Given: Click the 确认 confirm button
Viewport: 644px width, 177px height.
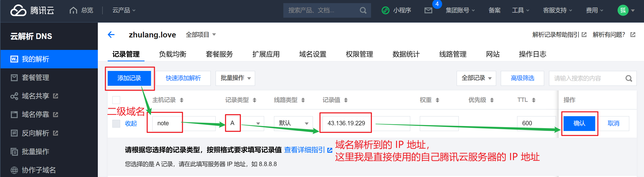Looking at the screenshot, I should (x=579, y=123).
